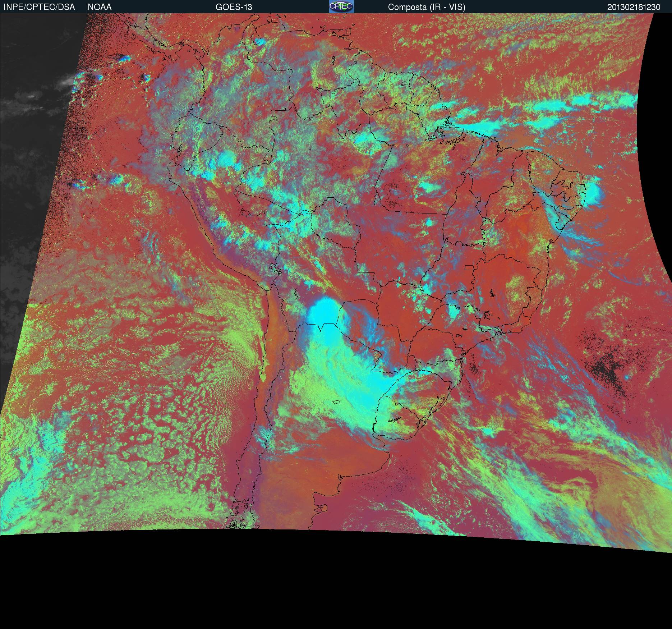Screen dimensions: 672x629
Task: Select the Mar Chiquita lake outline in Argentina
Action: click(x=336, y=403)
